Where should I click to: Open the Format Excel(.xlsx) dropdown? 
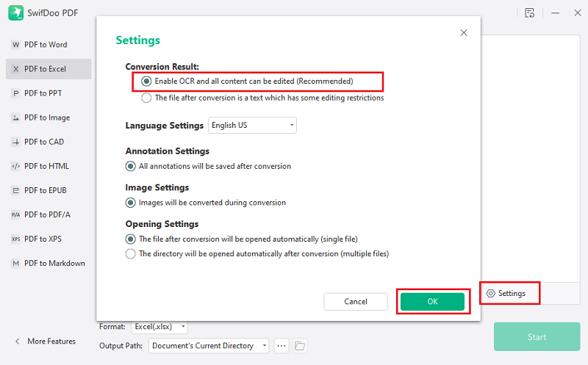pyautogui.click(x=159, y=327)
